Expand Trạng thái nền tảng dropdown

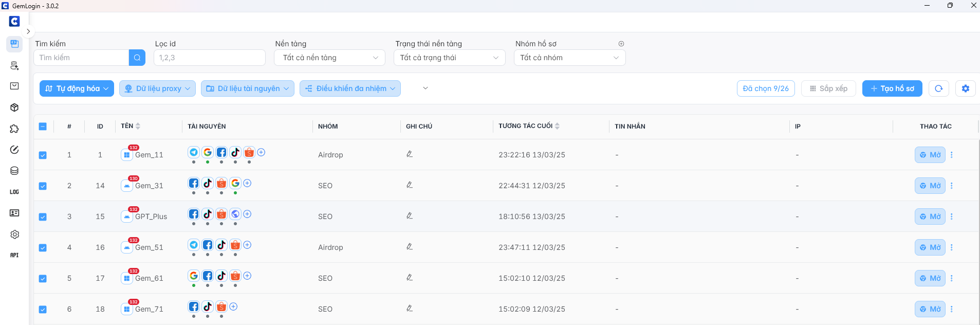pyautogui.click(x=449, y=58)
